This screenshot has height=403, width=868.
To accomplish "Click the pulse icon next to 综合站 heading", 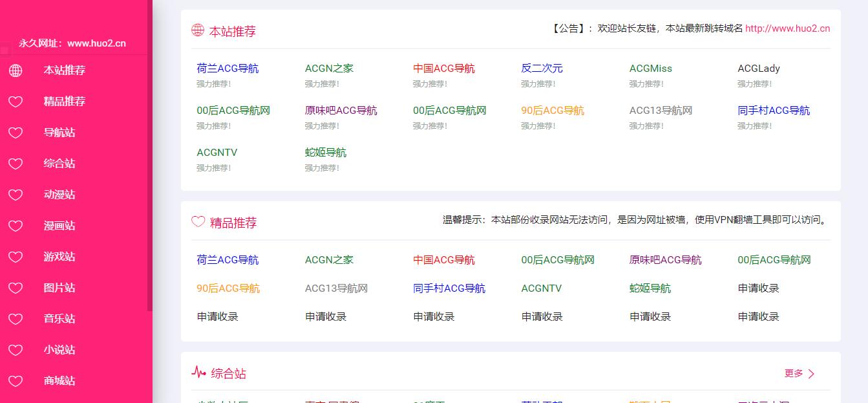I will pos(198,373).
